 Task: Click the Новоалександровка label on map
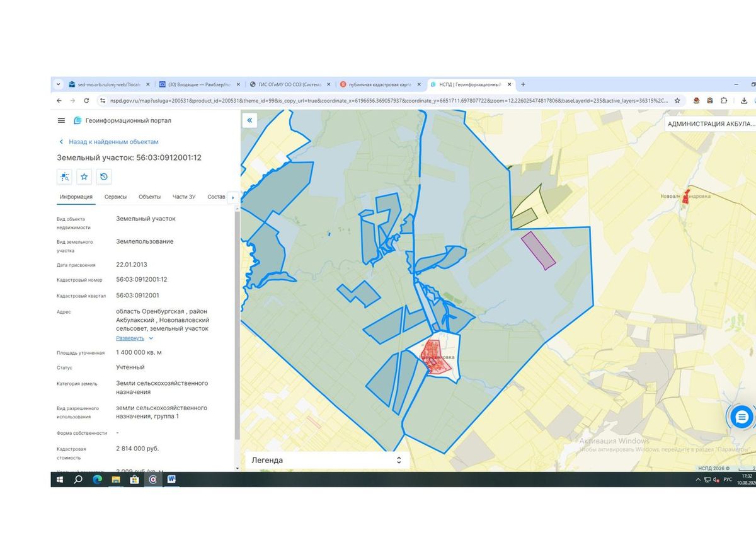click(685, 196)
